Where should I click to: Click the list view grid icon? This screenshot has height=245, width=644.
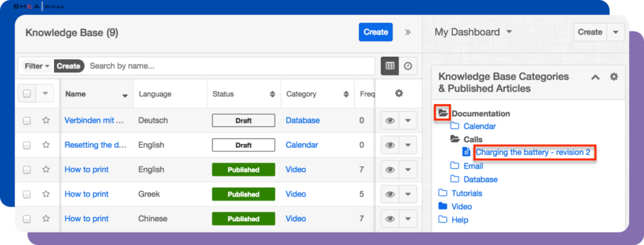pyautogui.click(x=390, y=66)
